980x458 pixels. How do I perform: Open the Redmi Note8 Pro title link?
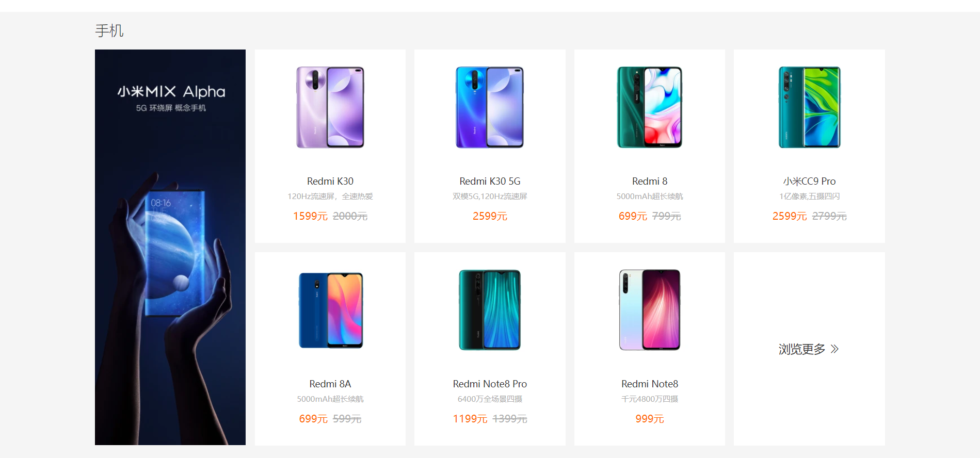point(490,384)
